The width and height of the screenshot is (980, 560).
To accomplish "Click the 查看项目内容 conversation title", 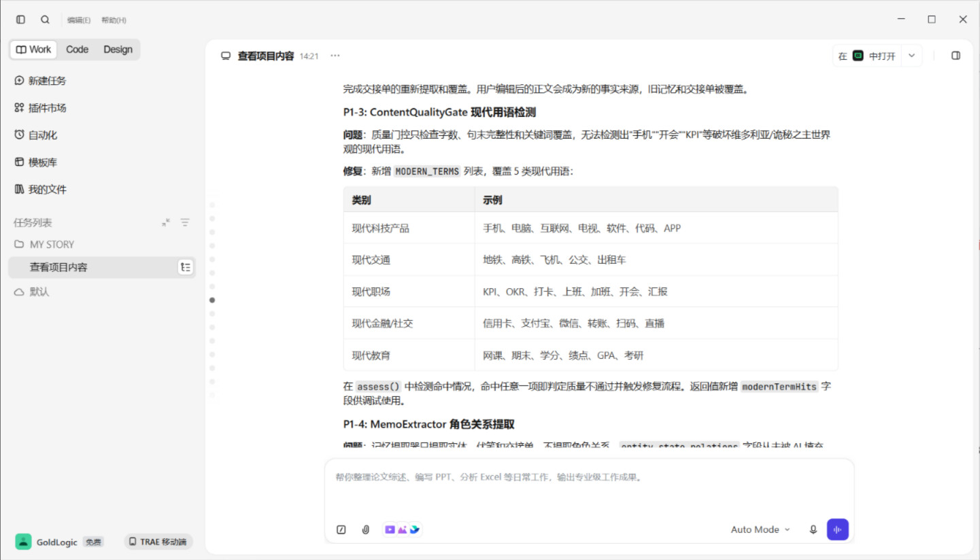I will (x=266, y=56).
